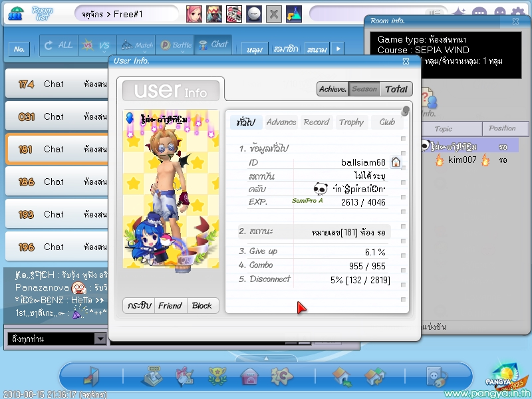The image size is (532, 399).
Task: Select the golf ball item slot
Action: click(254, 14)
